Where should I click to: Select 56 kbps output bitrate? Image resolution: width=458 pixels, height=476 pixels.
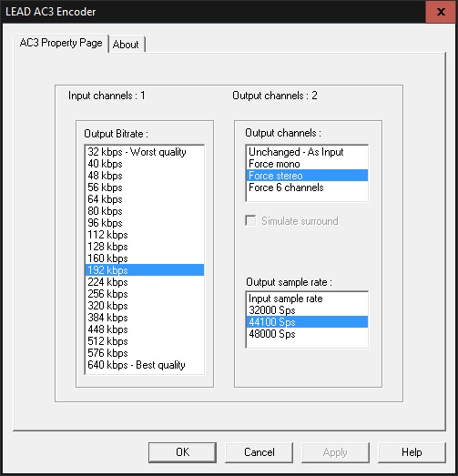point(145,187)
